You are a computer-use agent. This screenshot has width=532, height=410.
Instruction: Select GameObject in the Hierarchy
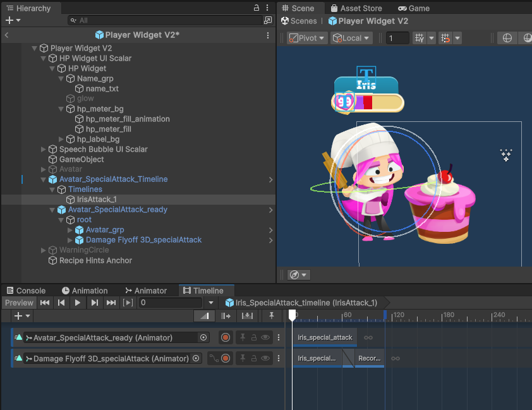tap(82, 159)
